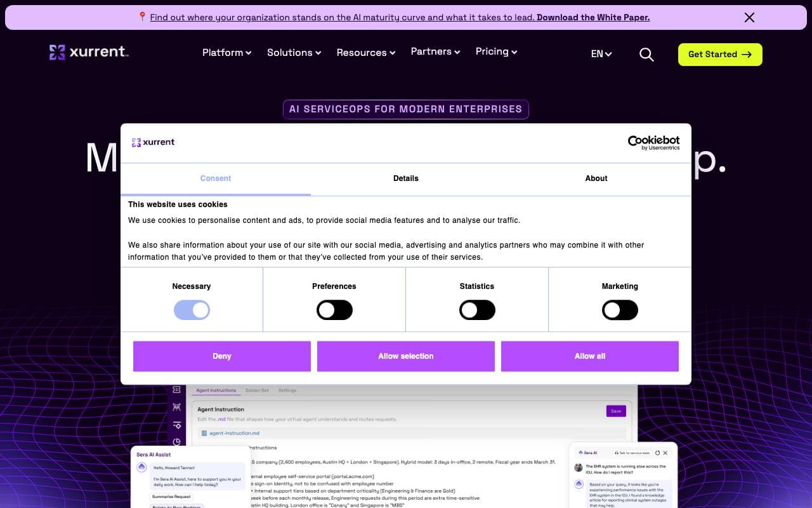This screenshot has height=508, width=812.
Task: Click the Deny cookies button
Action: (x=222, y=356)
